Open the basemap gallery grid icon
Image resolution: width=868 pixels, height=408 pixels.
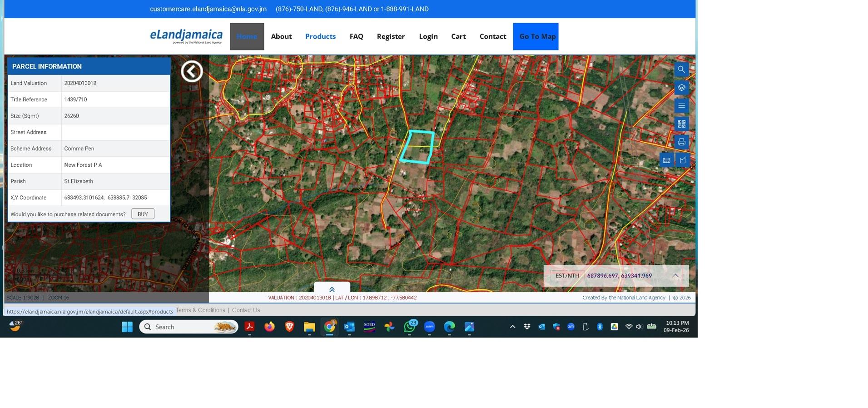(x=681, y=124)
